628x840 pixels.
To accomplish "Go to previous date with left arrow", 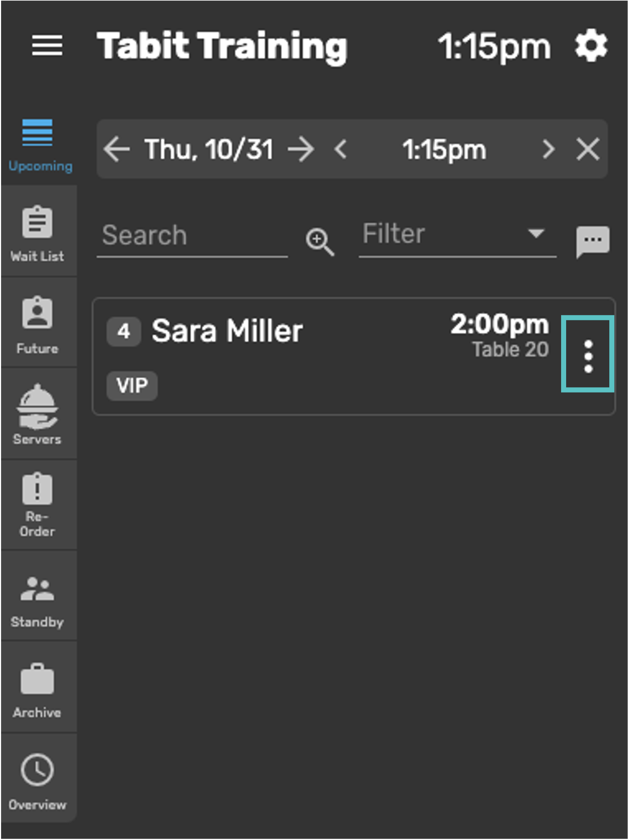I will (x=117, y=149).
